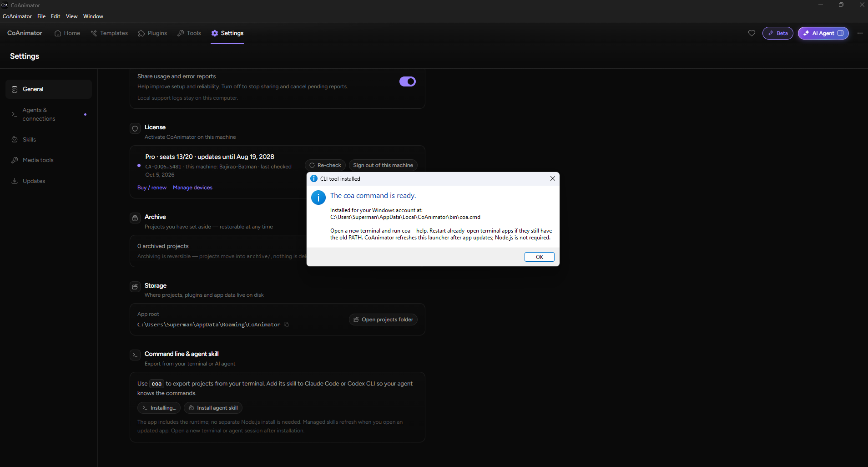Follow the Buy / renew link
868x467 pixels.
[152, 188]
